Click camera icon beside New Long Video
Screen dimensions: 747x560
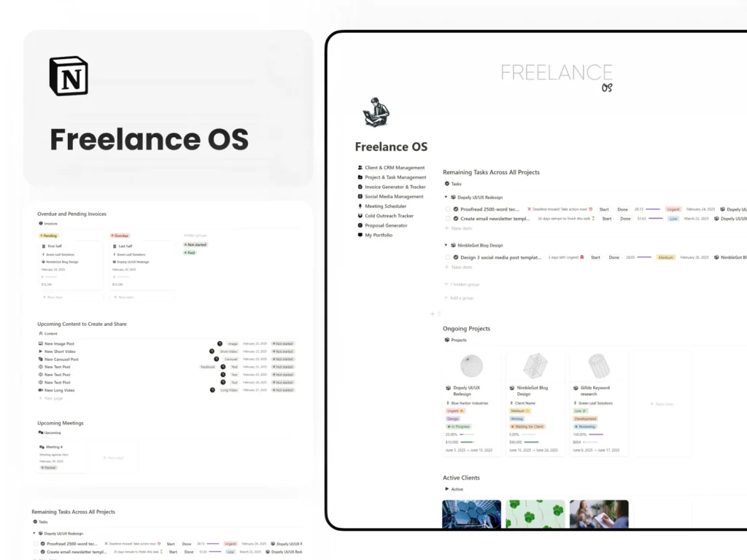click(x=41, y=390)
